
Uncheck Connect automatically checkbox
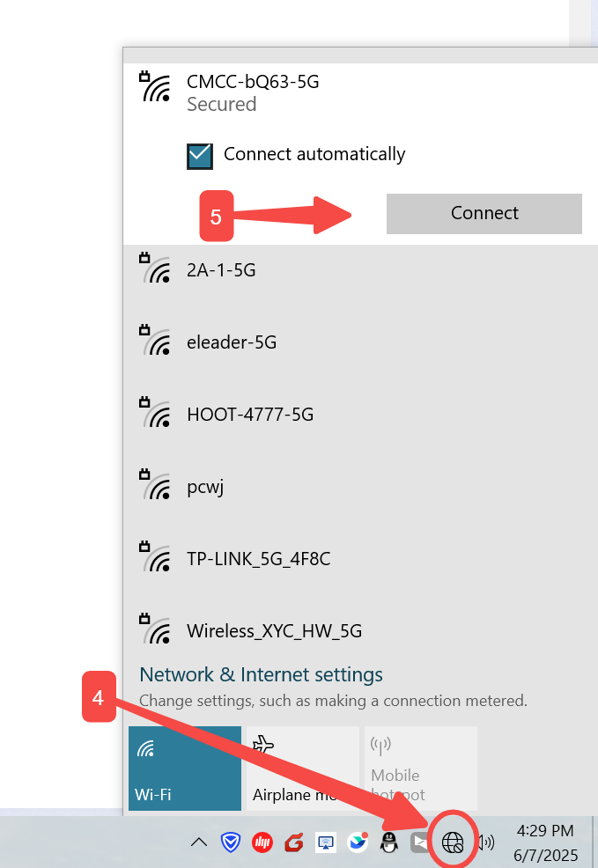[200, 156]
